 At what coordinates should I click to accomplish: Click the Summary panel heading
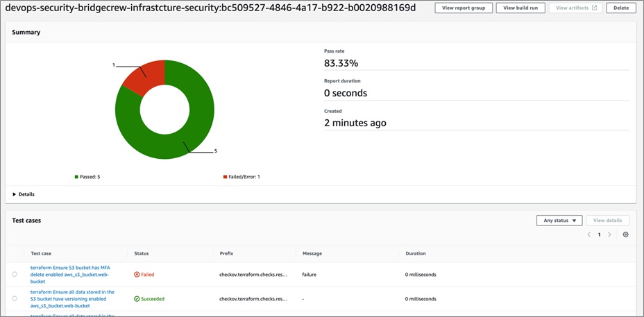pos(26,33)
